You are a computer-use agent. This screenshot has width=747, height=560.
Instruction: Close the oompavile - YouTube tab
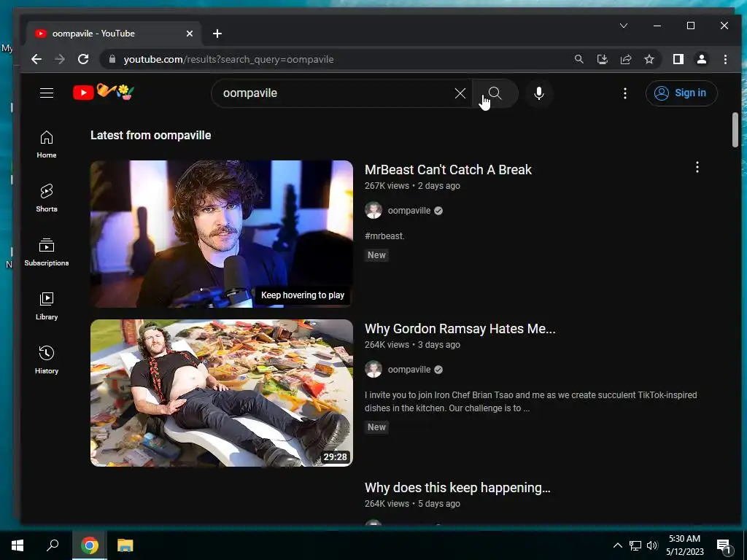coord(190,34)
